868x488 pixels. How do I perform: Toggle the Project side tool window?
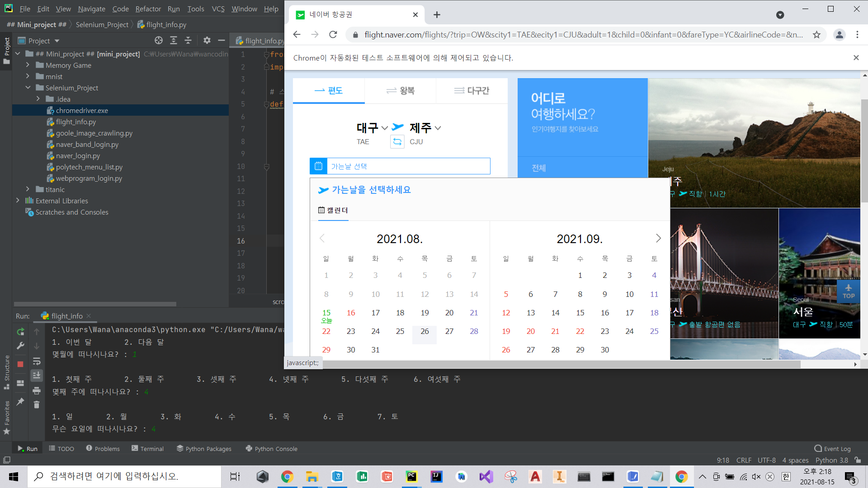[6, 51]
